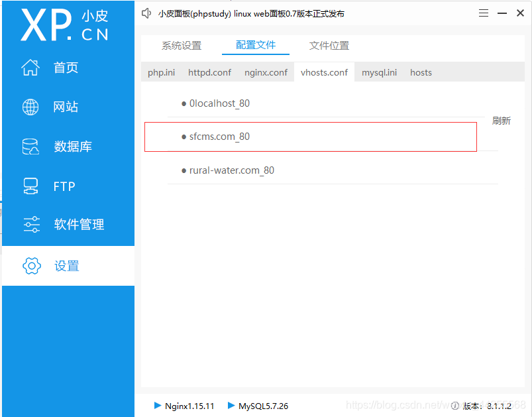
Task: Click the gear icon for 设置
Action: 32,266
